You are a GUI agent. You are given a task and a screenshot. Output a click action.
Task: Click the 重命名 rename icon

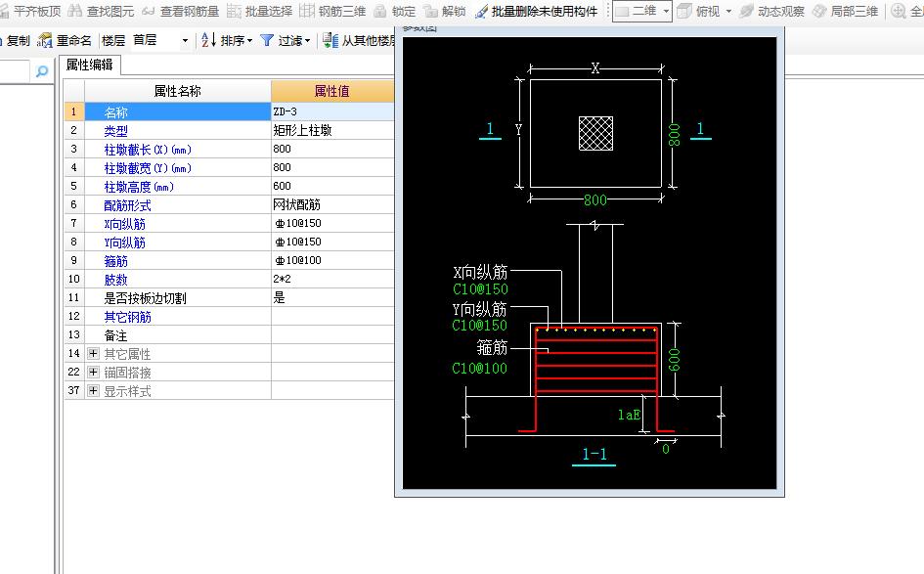coord(44,40)
